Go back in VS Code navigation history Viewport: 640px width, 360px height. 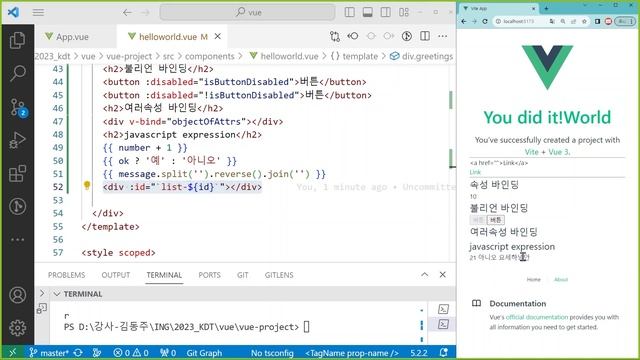pyautogui.click(x=127, y=12)
